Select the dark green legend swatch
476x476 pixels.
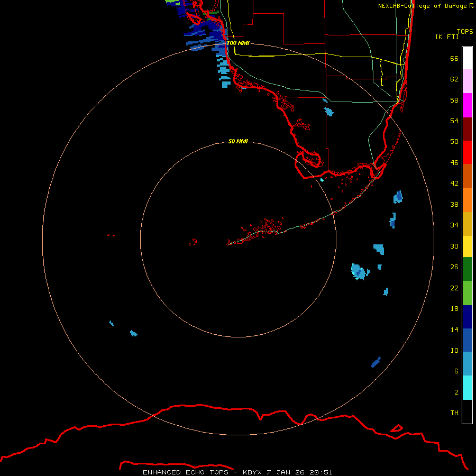[467, 269]
